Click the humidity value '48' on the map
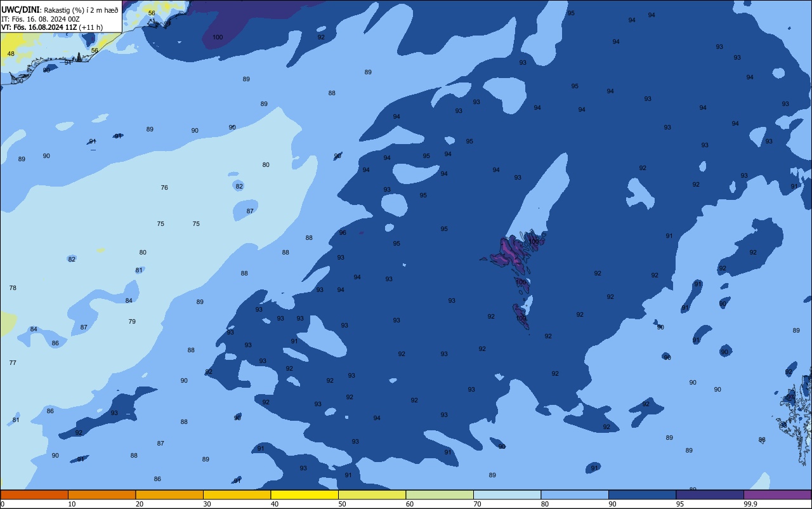The width and height of the screenshot is (812, 509). click(x=11, y=54)
